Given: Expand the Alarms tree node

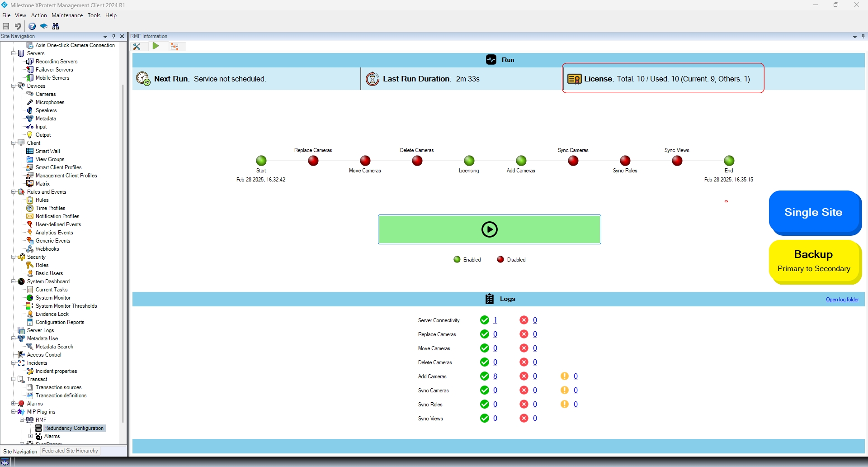Looking at the screenshot, I should pos(14,404).
